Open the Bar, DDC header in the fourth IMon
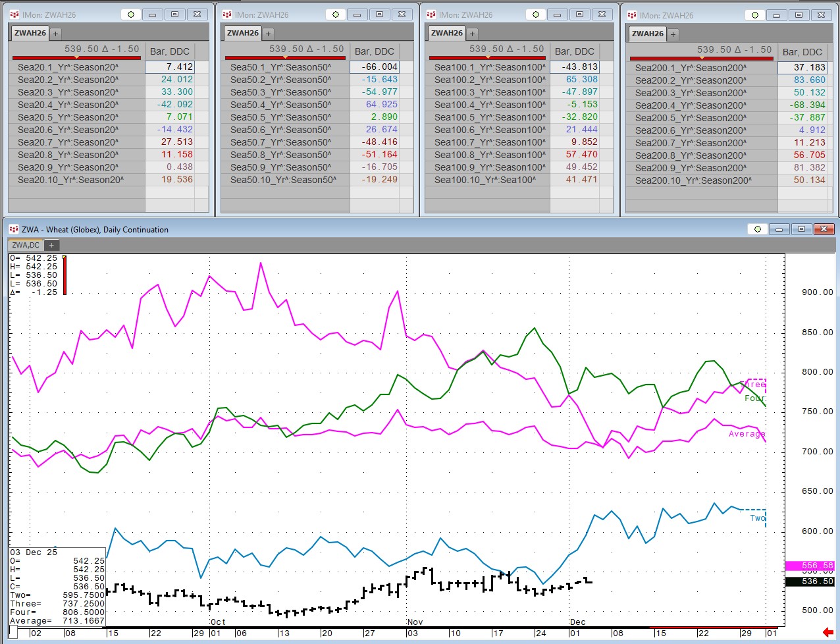 click(802, 52)
